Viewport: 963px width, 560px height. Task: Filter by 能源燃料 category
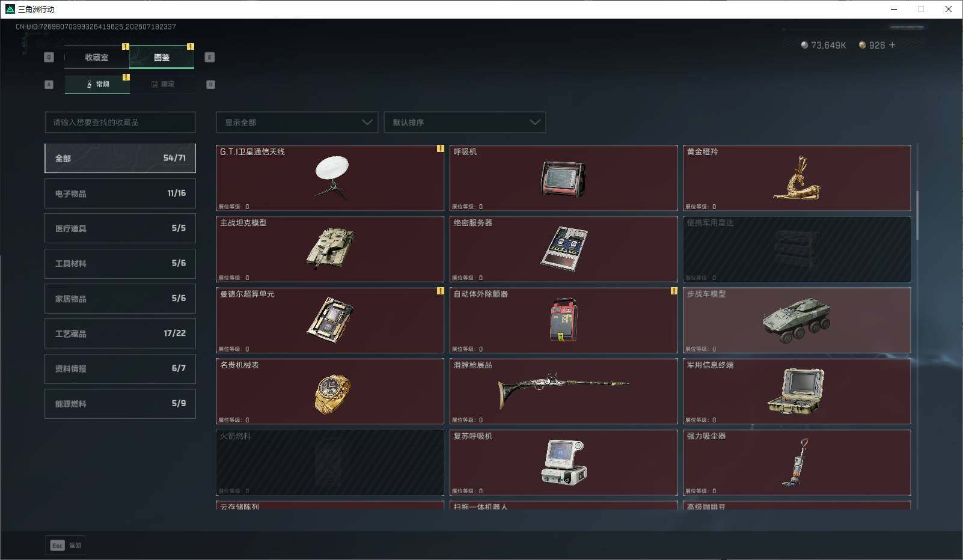(x=120, y=404)
